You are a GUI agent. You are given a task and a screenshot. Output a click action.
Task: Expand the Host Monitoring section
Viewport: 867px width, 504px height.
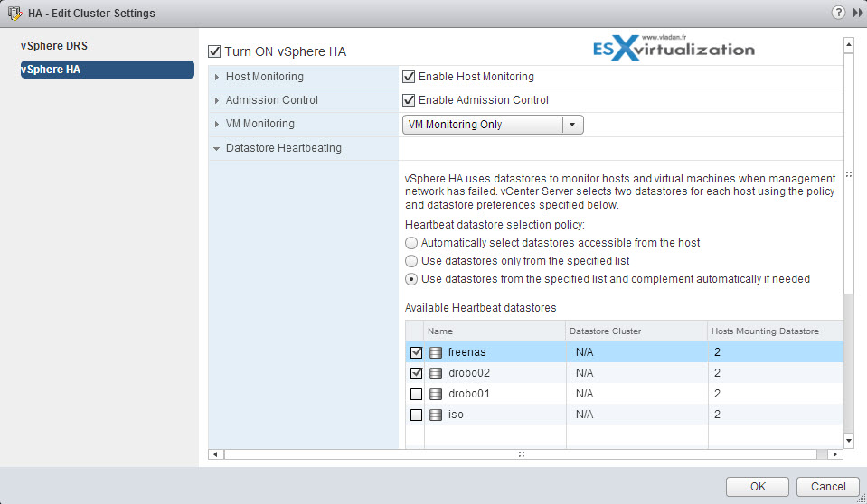coord(217,78)
